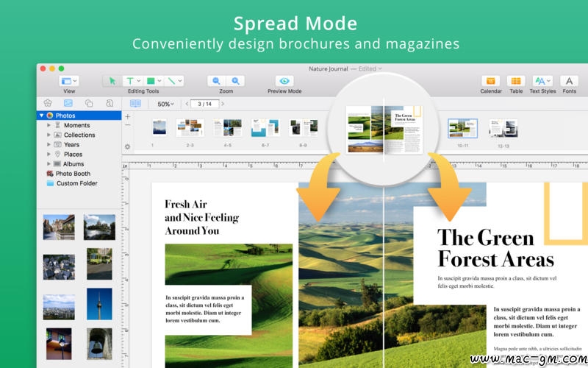588x368 pixels.
Task: Select pages 2-3 spread thumbnail
Action: click(x=190, y=127)
